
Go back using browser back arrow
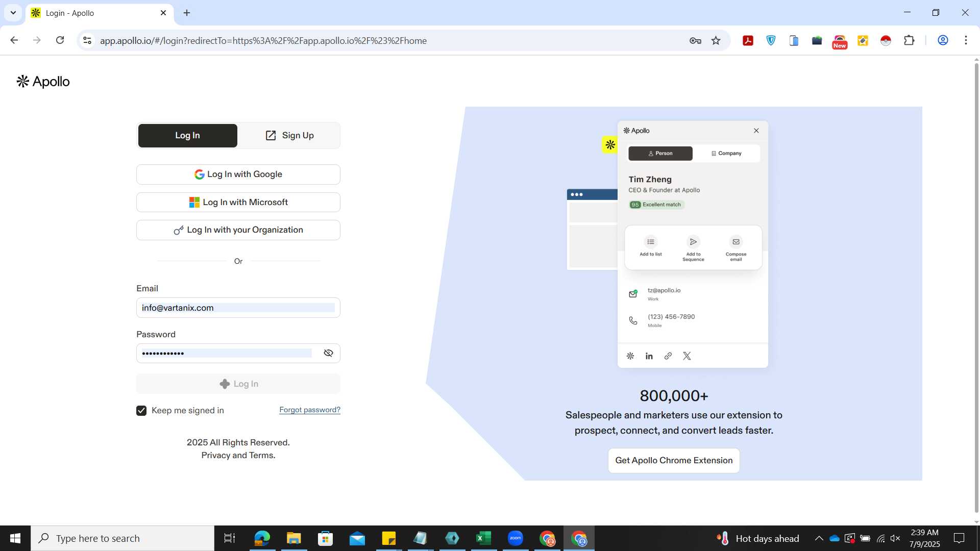click(14, 40)
